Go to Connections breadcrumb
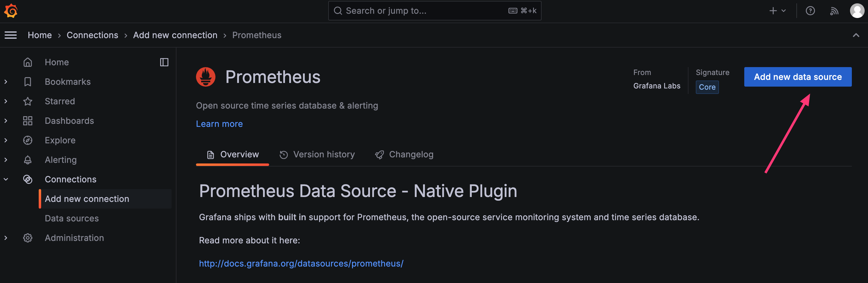 [x=92, y=35]
